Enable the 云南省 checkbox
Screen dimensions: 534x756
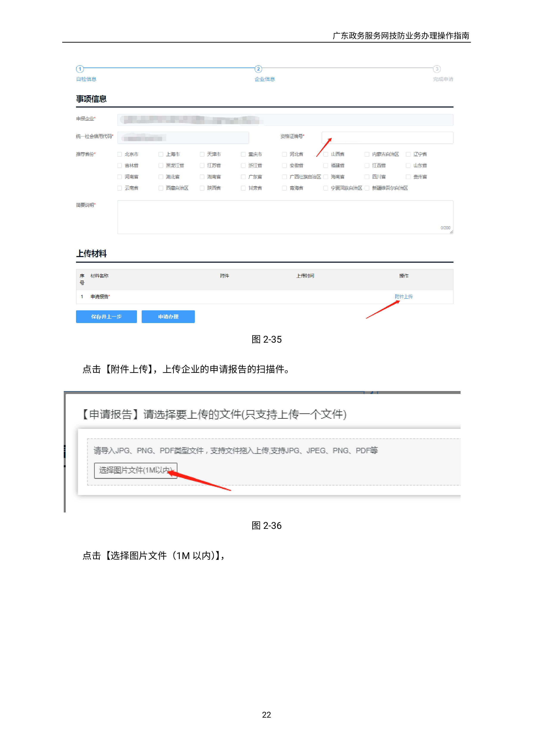click(x=120, y=188)
